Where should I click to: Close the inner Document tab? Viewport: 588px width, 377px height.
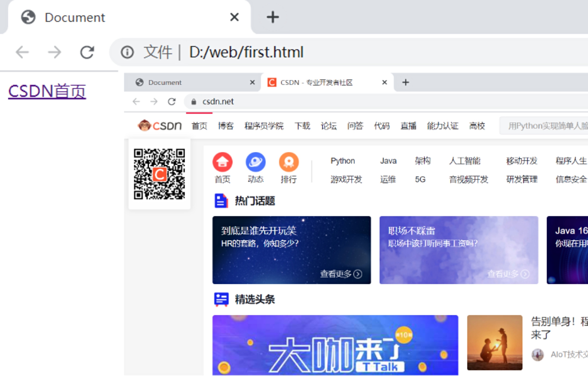pyautogui.click(x=252, y=82)
